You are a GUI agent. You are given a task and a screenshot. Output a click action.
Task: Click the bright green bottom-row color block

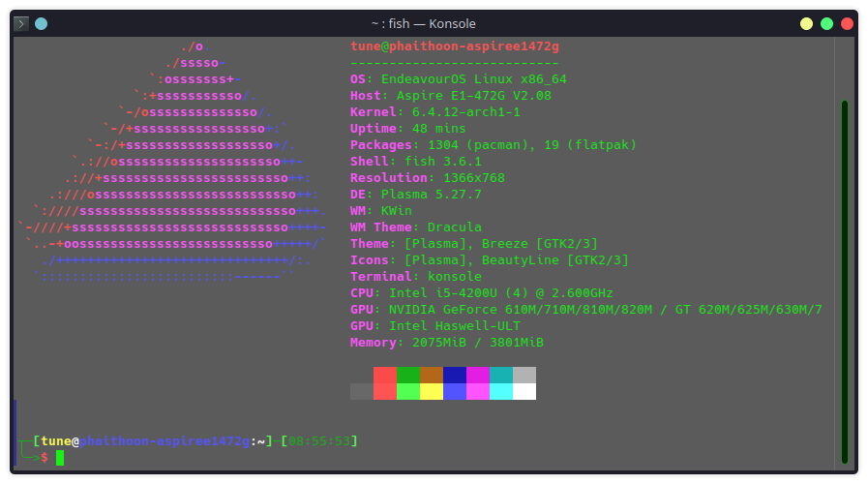pos(408,391)
